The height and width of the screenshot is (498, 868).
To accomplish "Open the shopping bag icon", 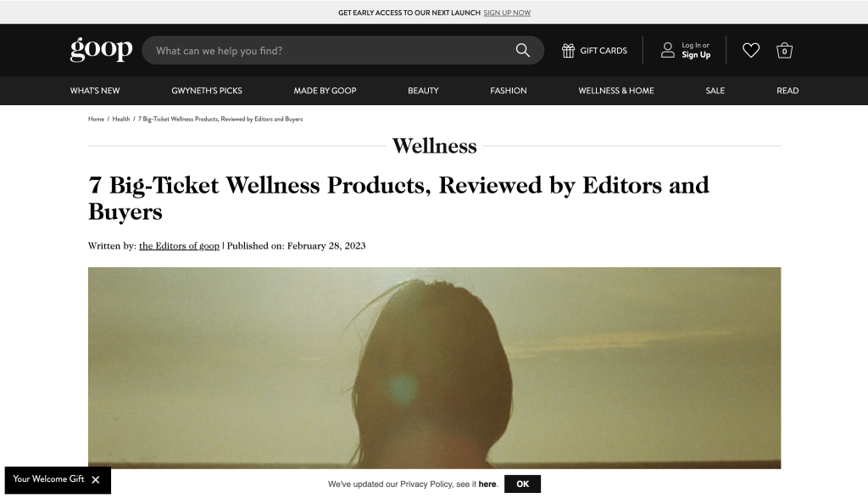I will coord(784,50).
